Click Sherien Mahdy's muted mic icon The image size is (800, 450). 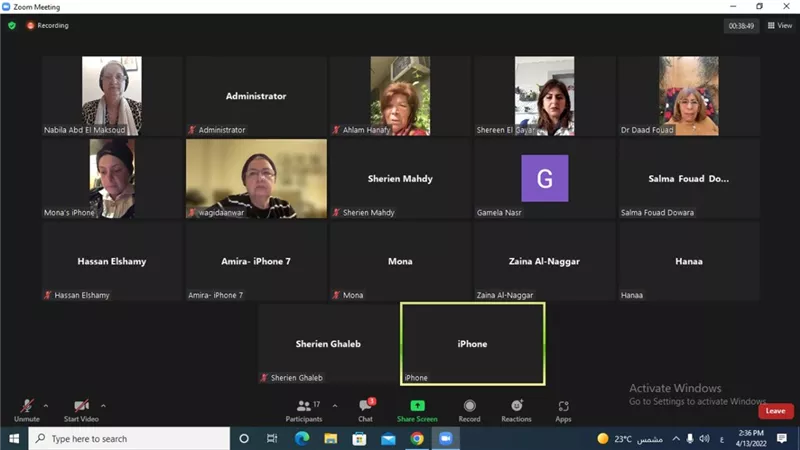336,213
